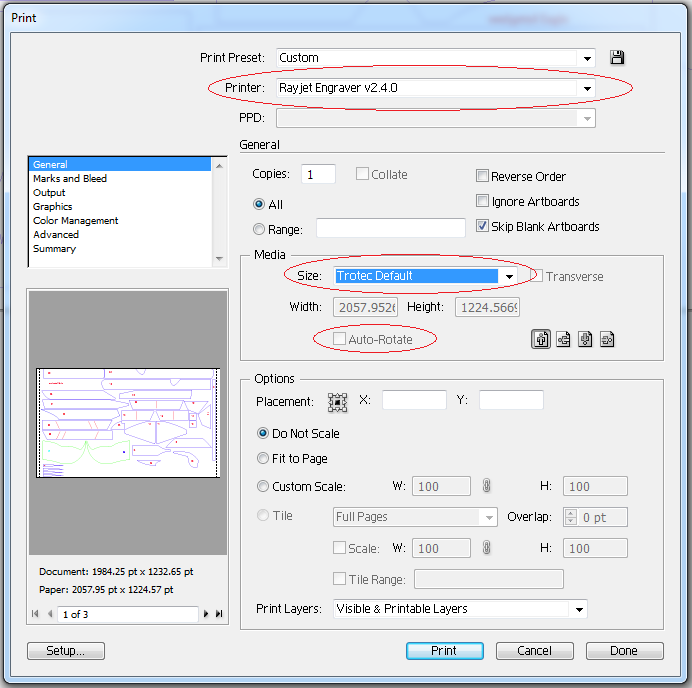Select landscape left orientation icon
Screen dimensions: 692x688
(563, 339)
